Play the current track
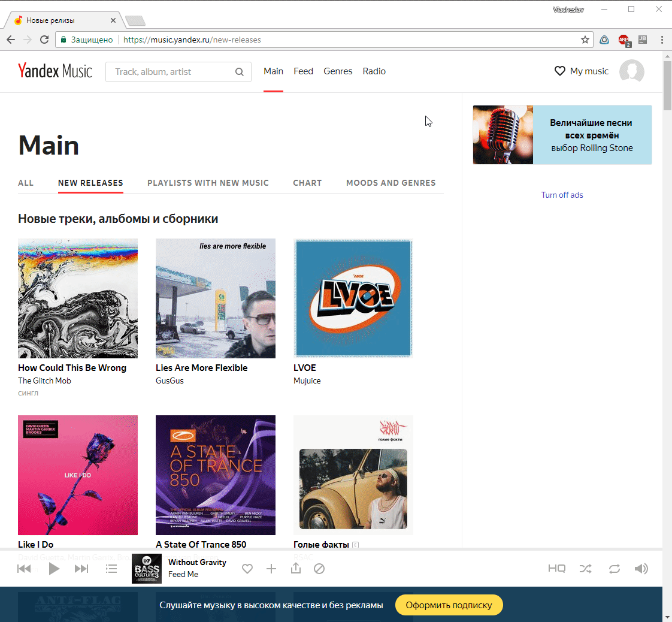 click(x=54, y=569)
